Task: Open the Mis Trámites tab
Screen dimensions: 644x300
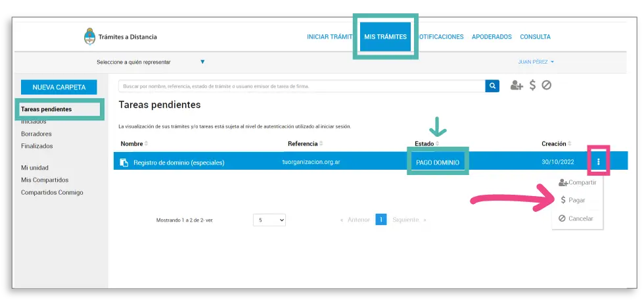Action: click(x=385, y=37)
